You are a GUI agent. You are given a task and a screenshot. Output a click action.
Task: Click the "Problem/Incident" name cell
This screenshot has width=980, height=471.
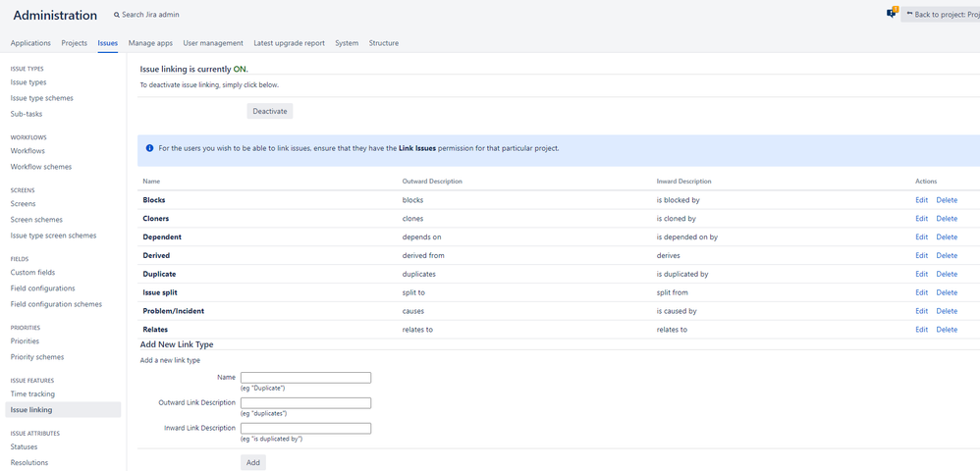tap(173, 310)
